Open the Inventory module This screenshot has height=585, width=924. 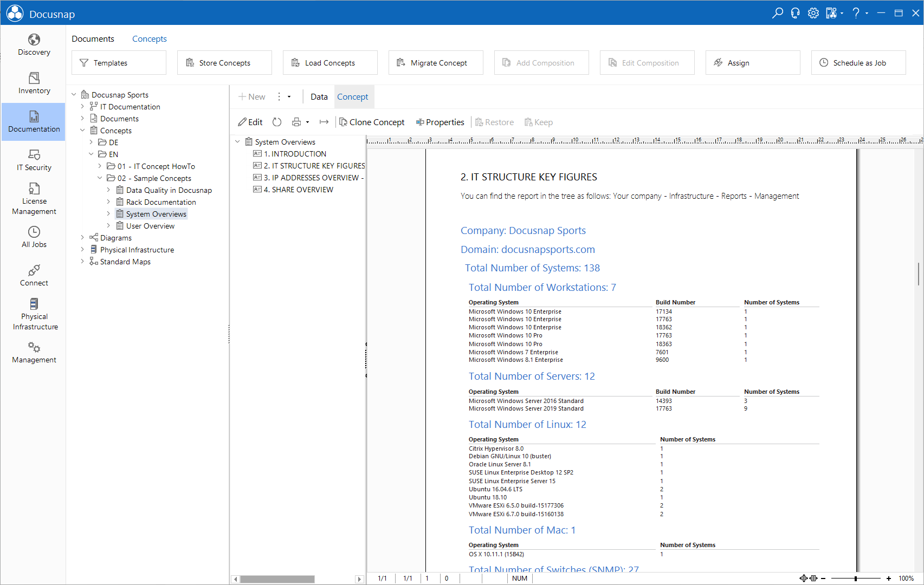tap(34, 83)
